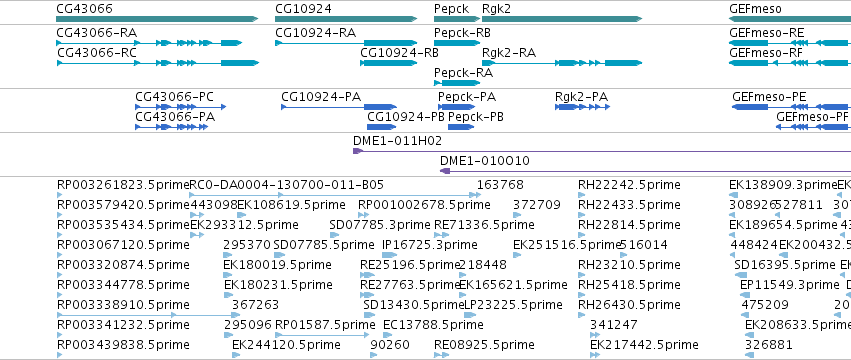Select the GEFmeso gene bar
Screen dimensions: 851x360
tap(790, 19)
